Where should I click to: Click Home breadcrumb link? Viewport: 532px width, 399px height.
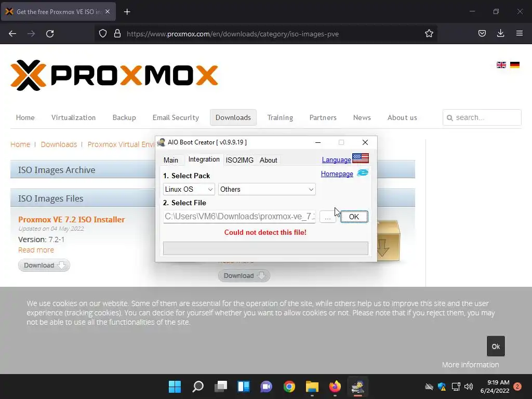click(20, 144)
